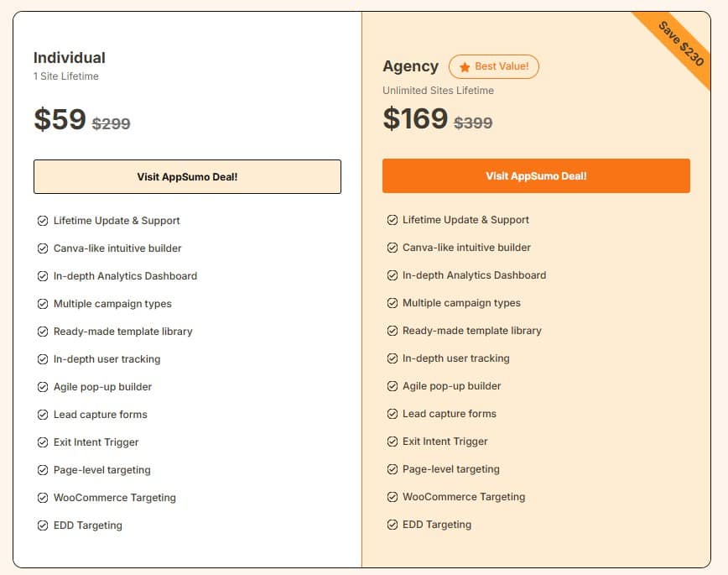Open the Best Value badge details
This screenshot has width=728, height=575.
pyautogui.click(x=494, y=66)
